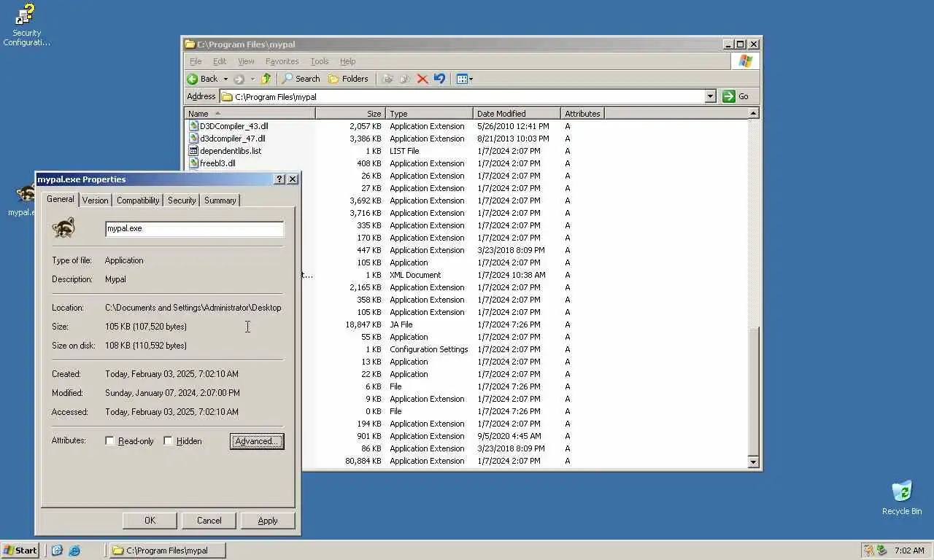The width and height of the screenshot is (934, 560).
Task: Open the View menu in Explorer
Action: pos(246,61)
